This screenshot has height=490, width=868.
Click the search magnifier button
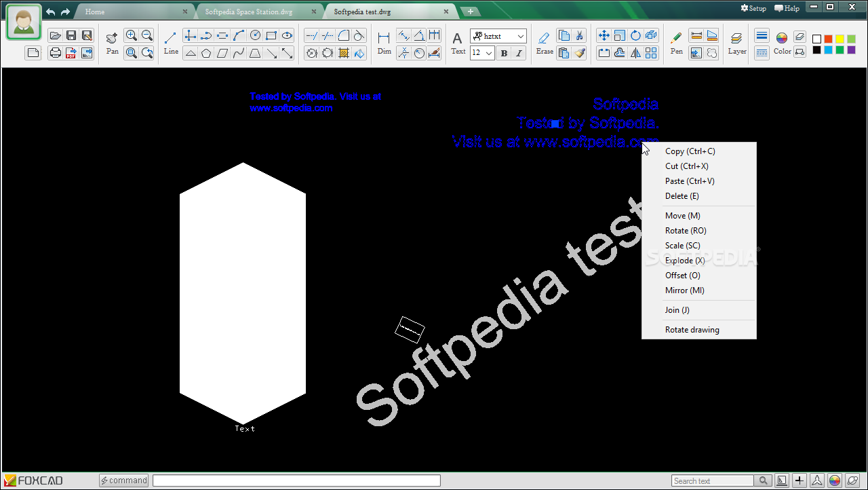coord(763,480)
